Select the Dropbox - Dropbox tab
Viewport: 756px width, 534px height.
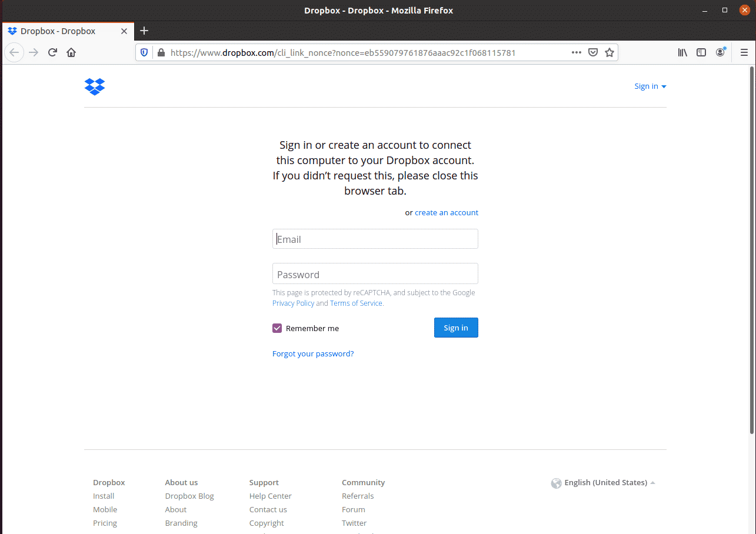68,31
